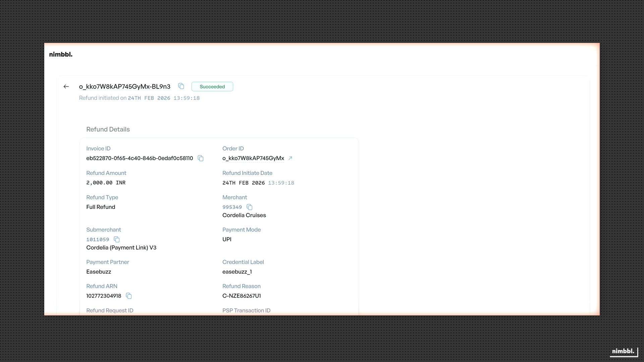Click the Payment Partner Easebuzz entry
This screenshot has height=362, width=644.
tap(98, 271)
